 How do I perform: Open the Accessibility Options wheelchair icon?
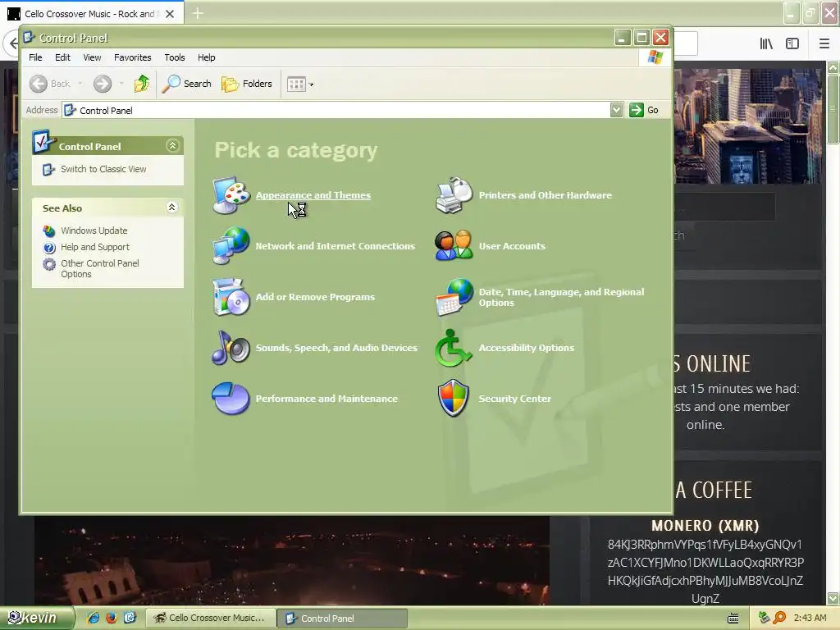(x=454, y=348)
